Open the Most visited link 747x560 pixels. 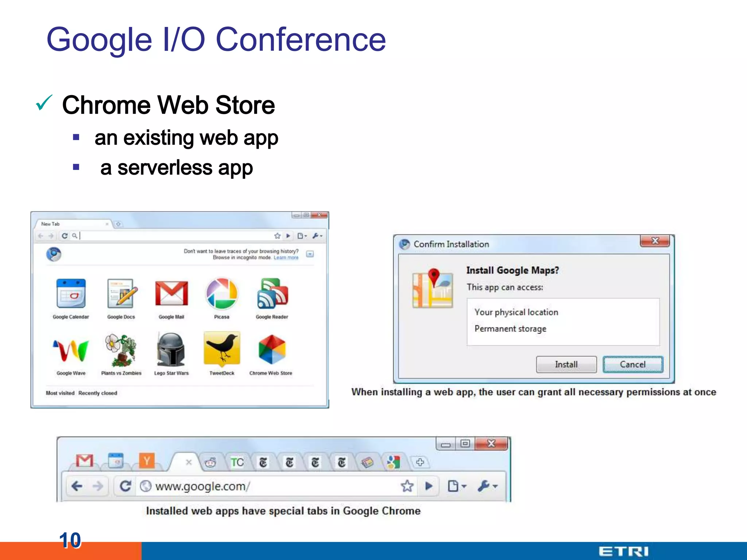click(60, 393)
